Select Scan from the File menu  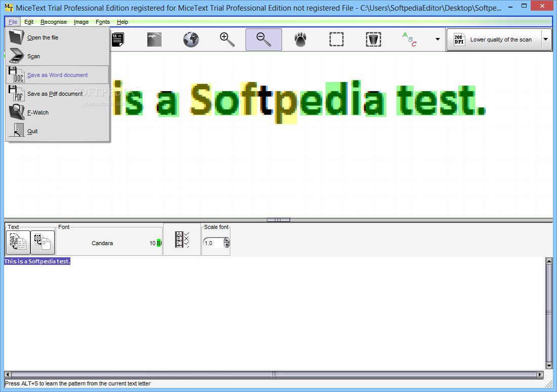coord(58,56)
